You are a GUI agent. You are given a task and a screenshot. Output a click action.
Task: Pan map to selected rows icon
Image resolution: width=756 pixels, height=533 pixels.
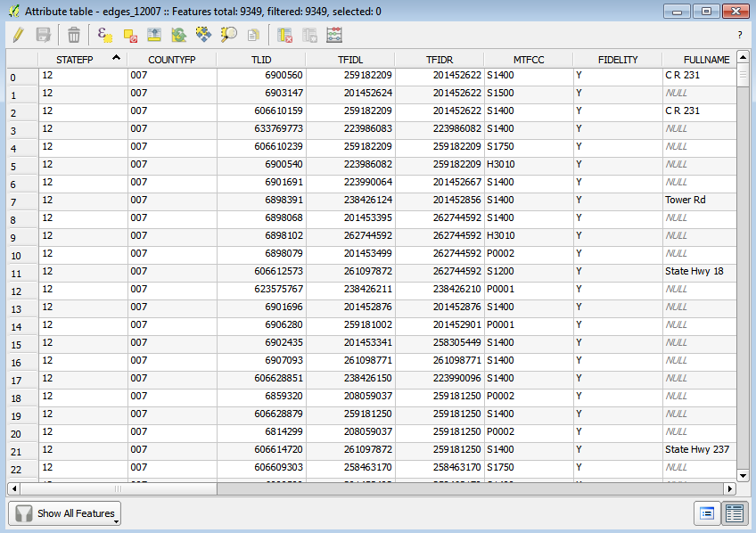[204, 35]
